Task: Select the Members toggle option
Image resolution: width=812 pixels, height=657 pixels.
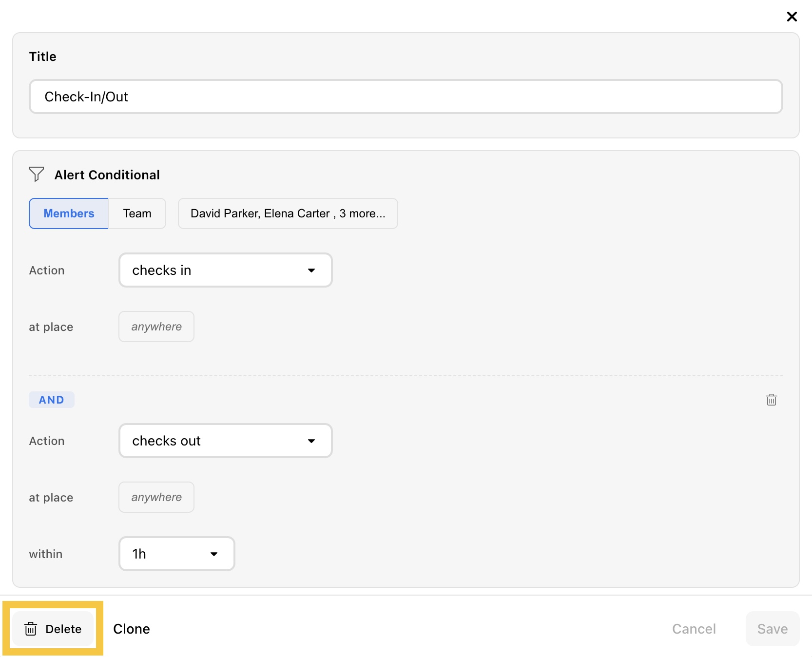Action: pos(69,213)
